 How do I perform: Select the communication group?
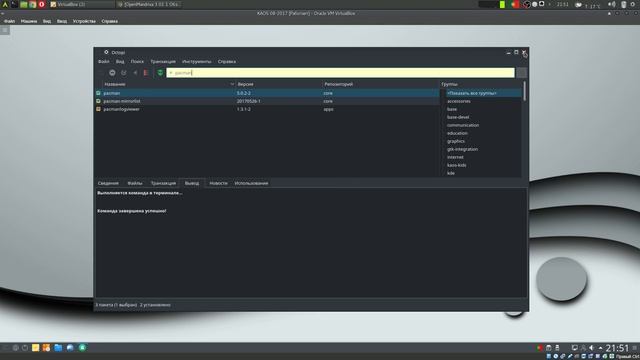463,125
